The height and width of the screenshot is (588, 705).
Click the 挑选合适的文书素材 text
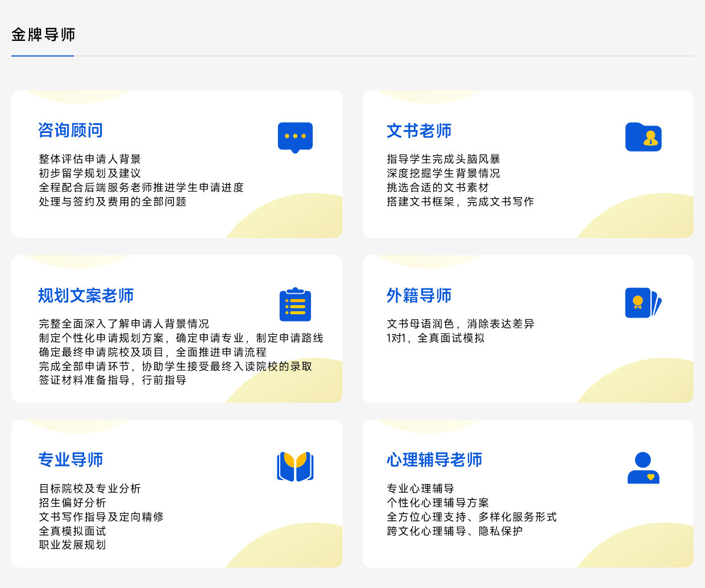pos(438,187)
